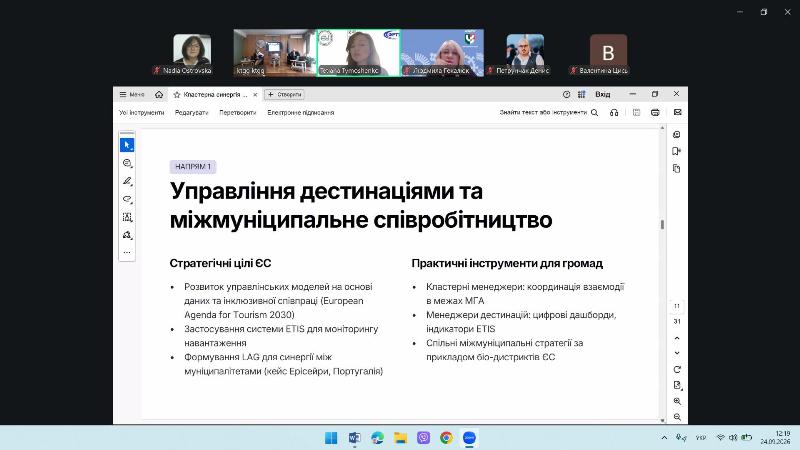Click the save document icon

click(636, 113)
